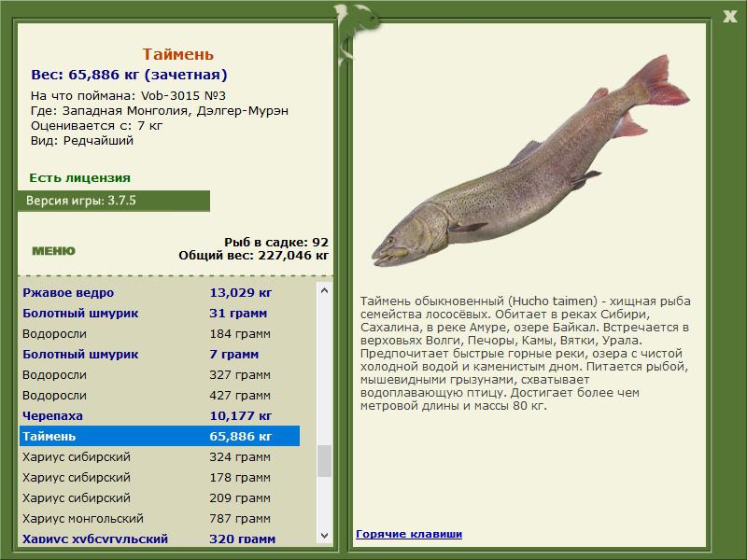Close the fish keepnet window

[730, 17]
